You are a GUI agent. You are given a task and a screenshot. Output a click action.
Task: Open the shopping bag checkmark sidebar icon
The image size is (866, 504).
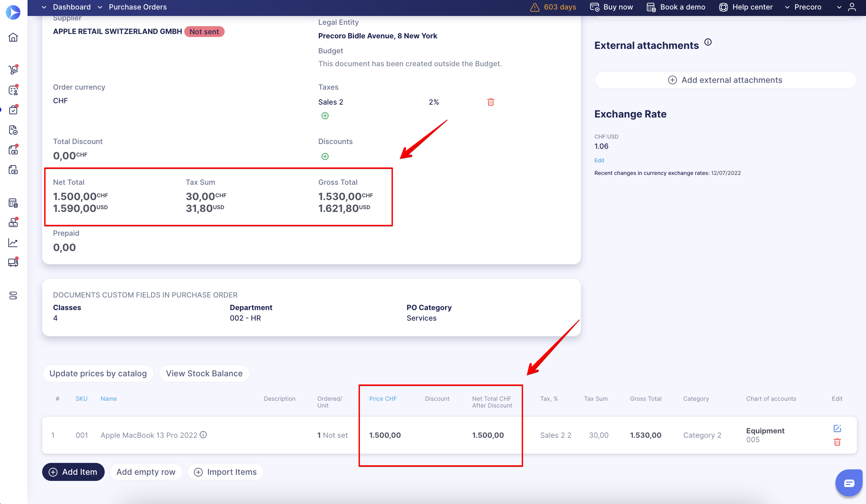click(13, 110)
